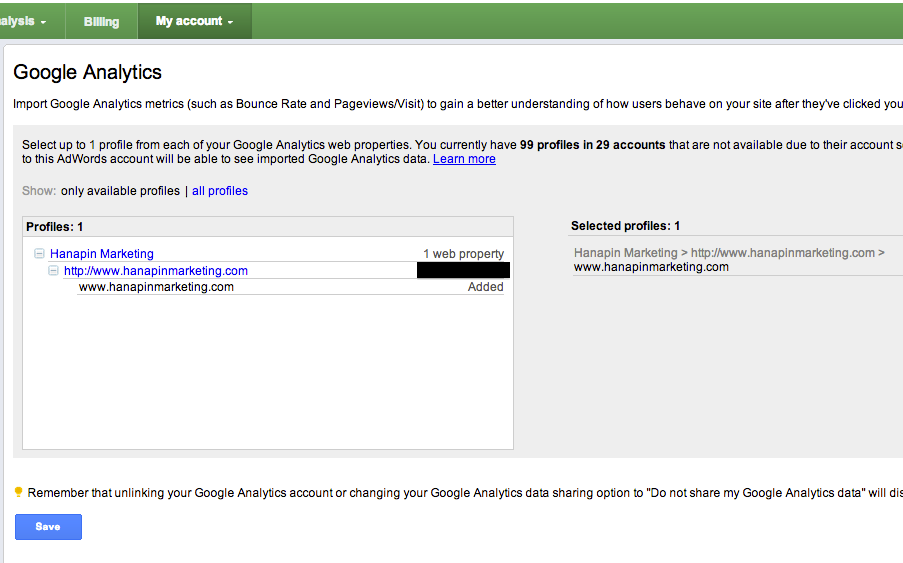The height and width of the screenshot is (563, 903).
Task: Click the Hanapin Marketing breadcrumb path in Selected profiles
Action: click(x=729, y=253)
